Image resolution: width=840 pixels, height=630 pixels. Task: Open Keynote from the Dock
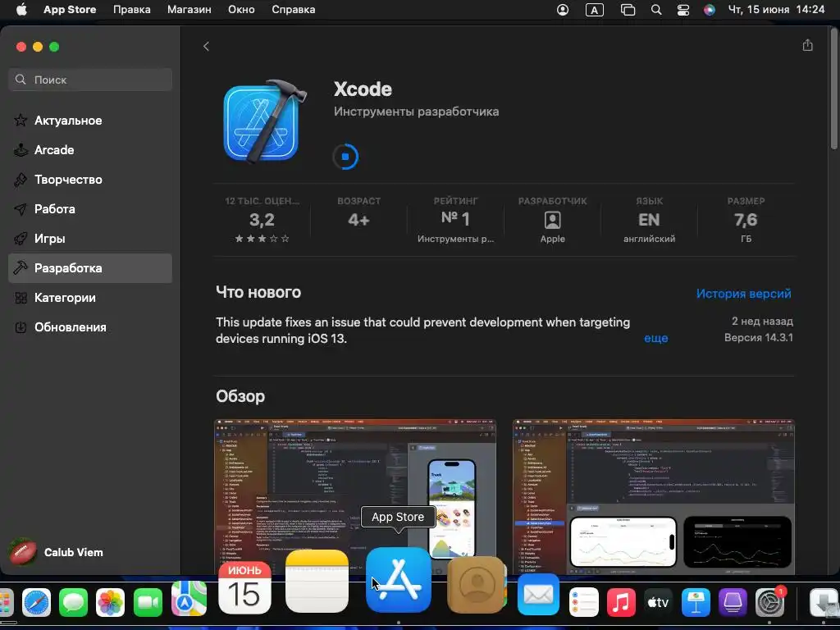click(696, 601)
